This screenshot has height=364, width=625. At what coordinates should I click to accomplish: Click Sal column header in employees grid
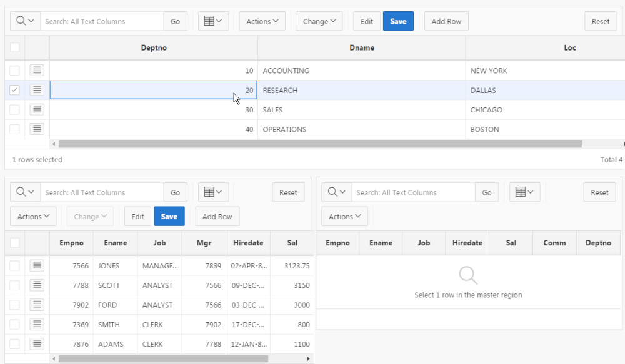(x=292, y=243)
